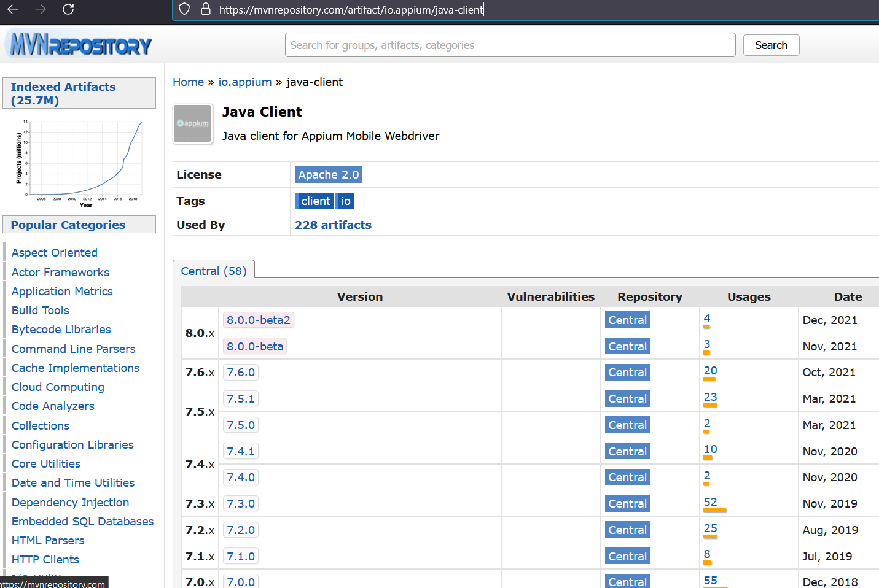The height and width of the screenshot is (588, 879).
Task: Open the 23 usages link for 7.5.1
Action: click(x=710, y=397)
